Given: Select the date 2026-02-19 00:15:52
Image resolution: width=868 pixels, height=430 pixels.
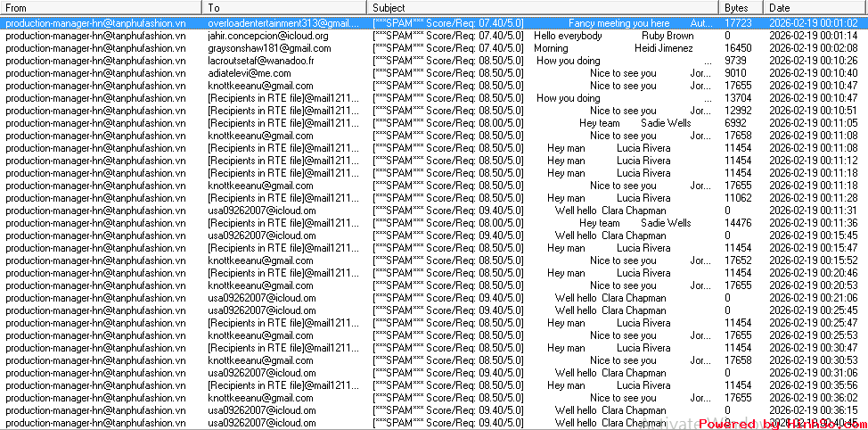Looking at the screenshot, I should click(x=814, y=260).
